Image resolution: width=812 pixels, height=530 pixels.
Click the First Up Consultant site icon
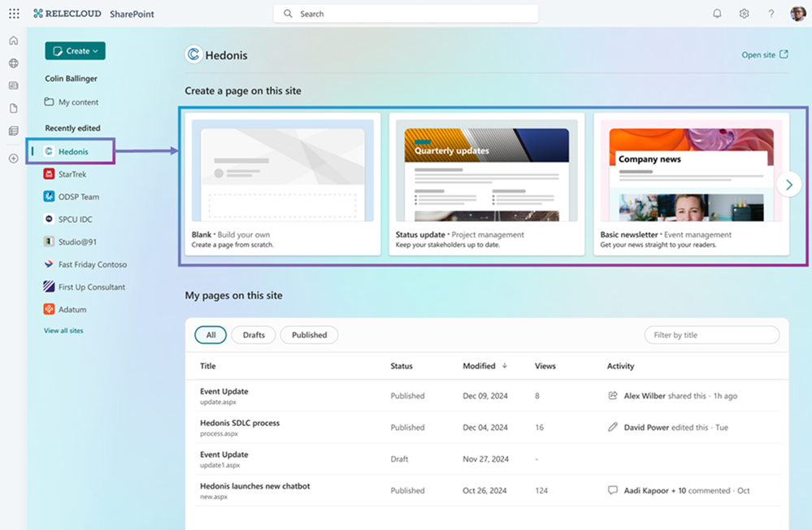point(50,286)
